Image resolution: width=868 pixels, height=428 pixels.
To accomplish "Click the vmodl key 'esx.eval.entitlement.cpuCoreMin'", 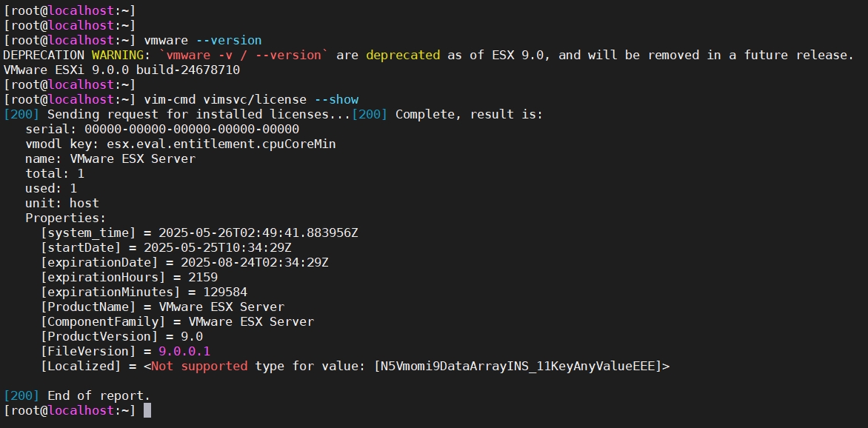I will (221, 144).
